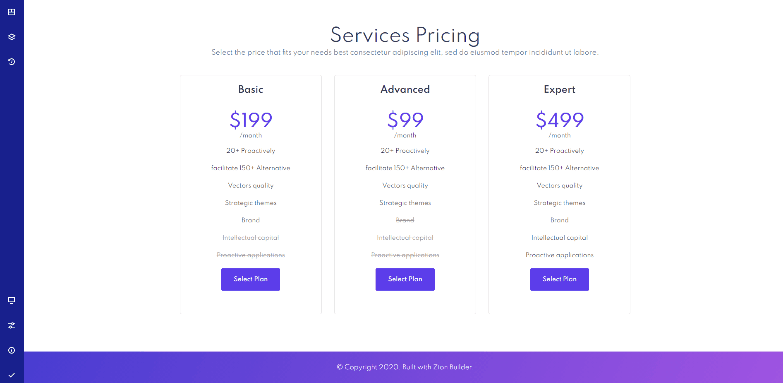783x383 pixels.
Task: Click the Advanced plan title
Action: point(405,90)
